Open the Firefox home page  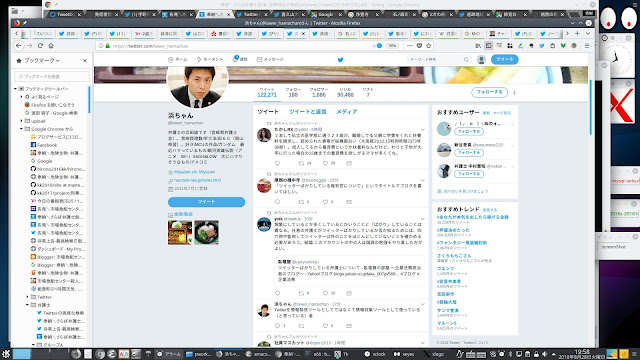51,46
